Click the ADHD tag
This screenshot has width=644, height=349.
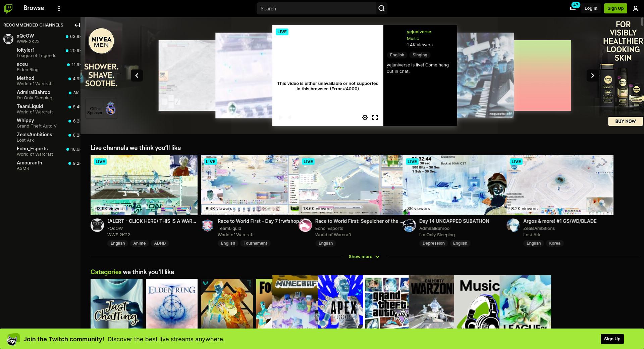click(160, 243)
